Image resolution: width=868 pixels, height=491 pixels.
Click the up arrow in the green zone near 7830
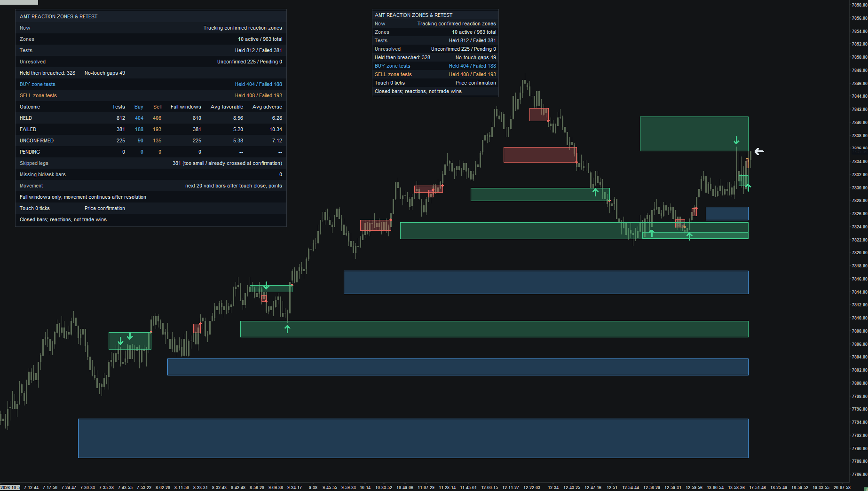[595, 192]
